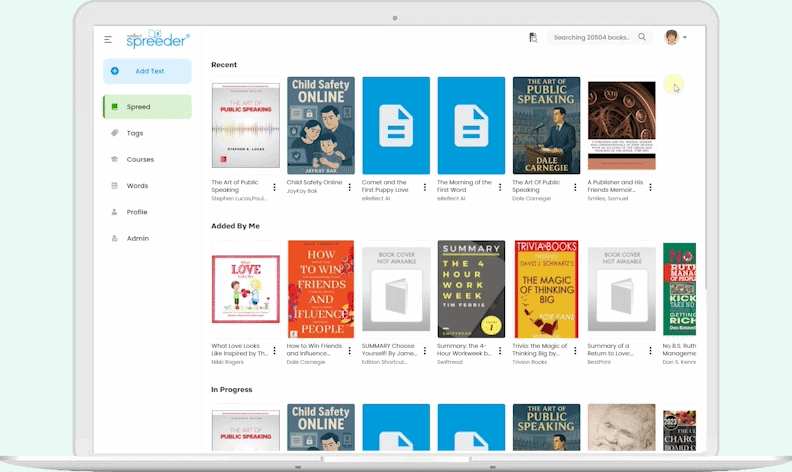Click the Spreed book icon
Image resolution: width=792 pixels, height=472 pixels.
115,107
